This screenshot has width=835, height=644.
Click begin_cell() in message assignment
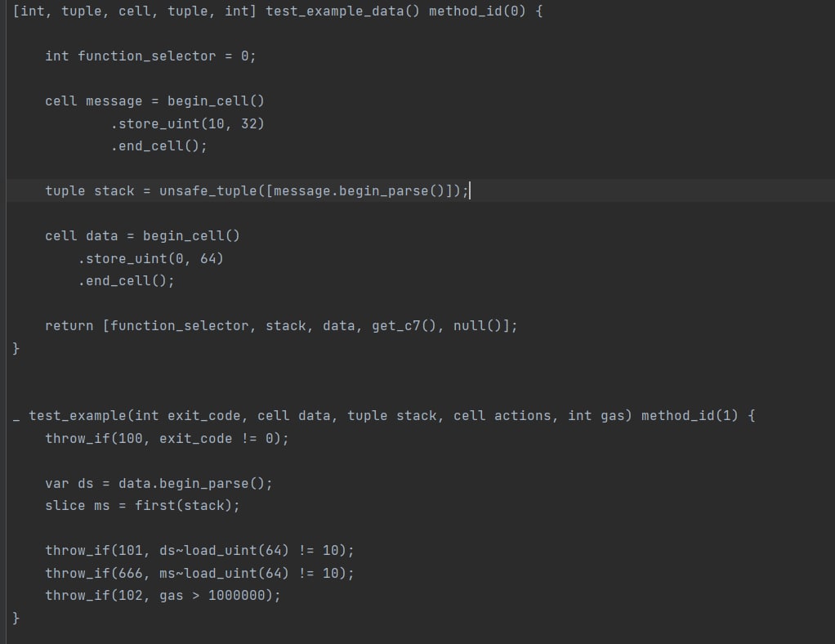pyautogui.click(x=216, y=101)
